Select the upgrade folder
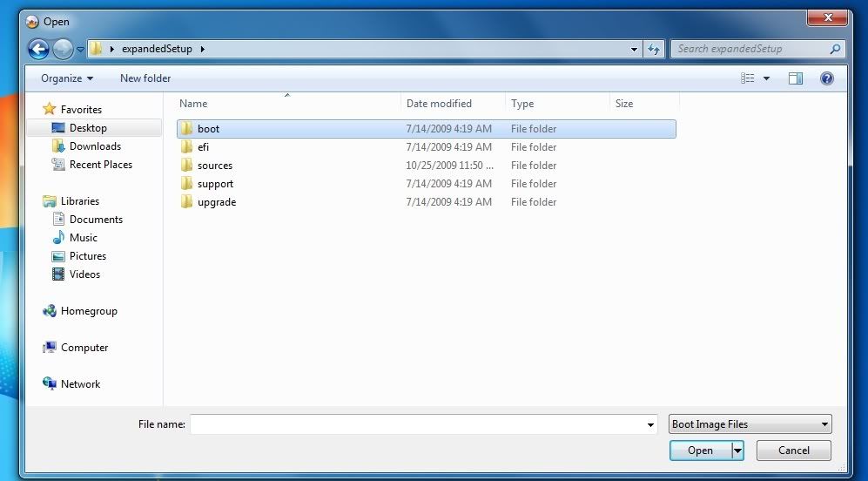 pyautogui.click(x=427, y=201)
